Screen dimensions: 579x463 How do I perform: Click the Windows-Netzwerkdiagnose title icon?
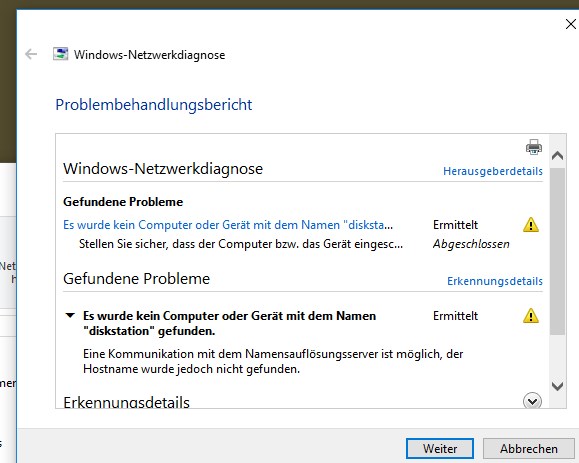pos(61,54)
